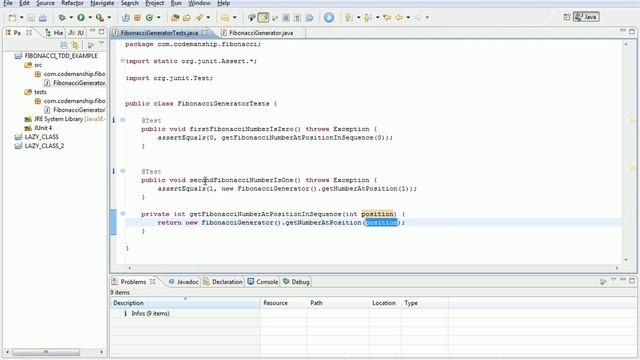Switch to the JUnit view tab
The height and width of the screenshot is (360, 640).
76,33
